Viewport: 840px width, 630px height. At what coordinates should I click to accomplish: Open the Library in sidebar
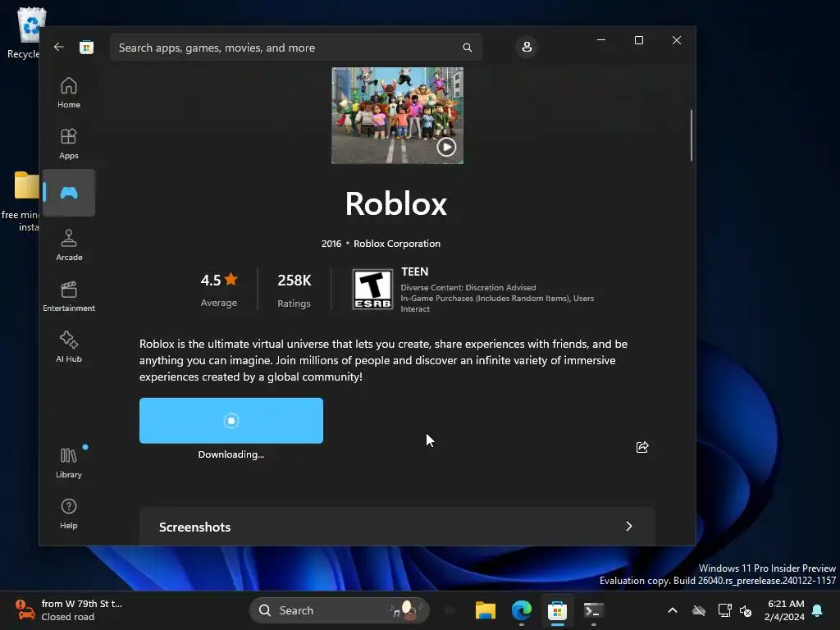click(x=69, y=463)
